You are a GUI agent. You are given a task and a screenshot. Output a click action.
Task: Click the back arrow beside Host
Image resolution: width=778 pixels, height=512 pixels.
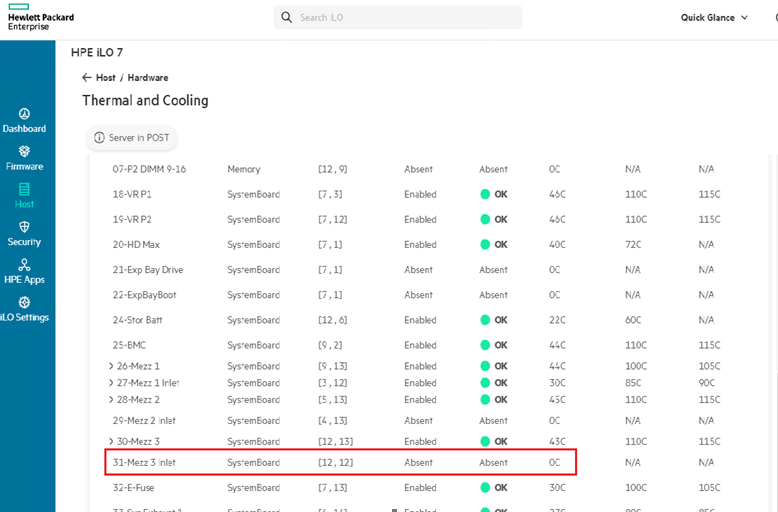pyautogui.click(x=87, y=77)
